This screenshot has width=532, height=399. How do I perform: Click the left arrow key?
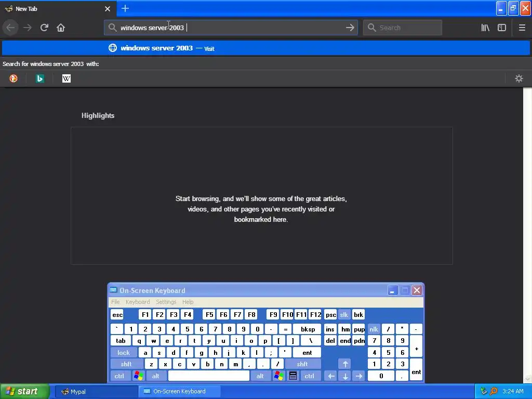(331, 376)
